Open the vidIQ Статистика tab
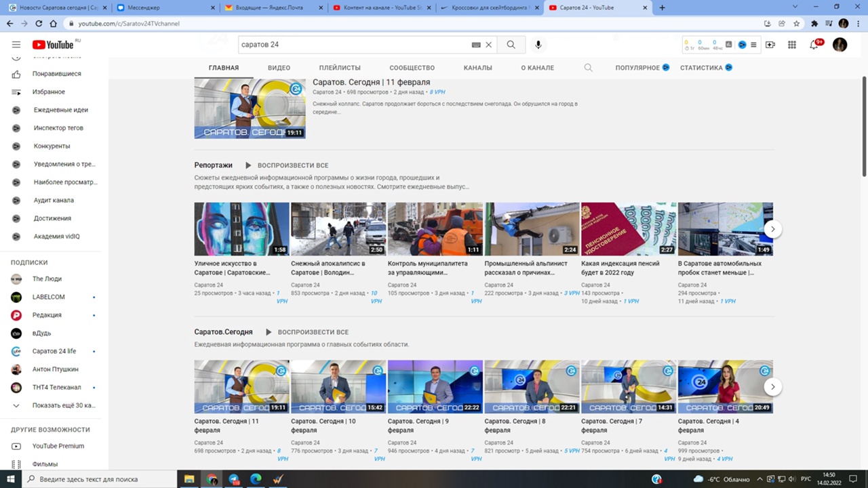This screenshot has width=868, height=488. click(706, 68)
